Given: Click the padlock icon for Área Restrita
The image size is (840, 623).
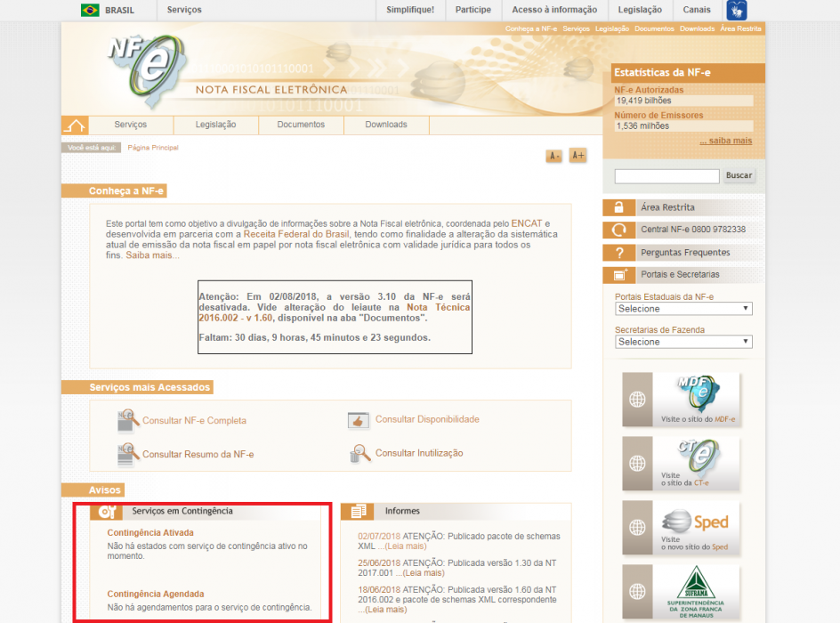Looking at the screenshot, I should tap(618, 207).
